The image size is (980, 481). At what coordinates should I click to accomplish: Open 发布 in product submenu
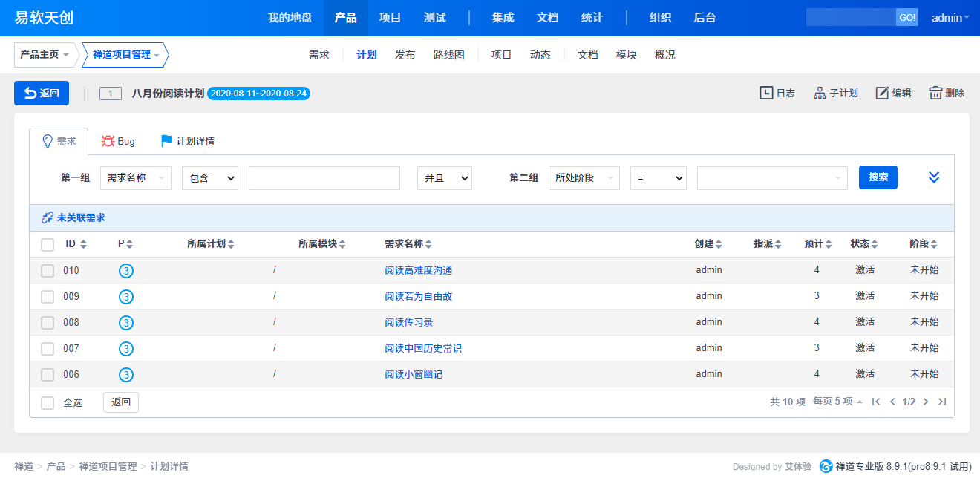coord(405,55)
